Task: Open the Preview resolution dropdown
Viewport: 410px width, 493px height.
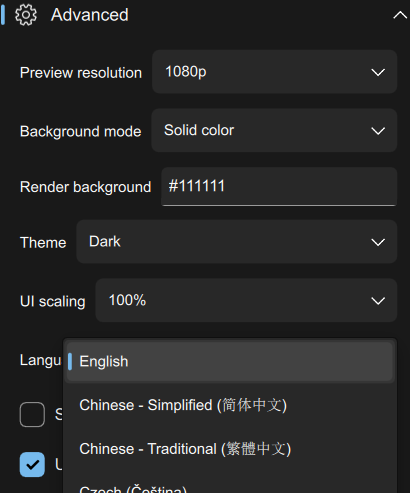Action: 274,72
